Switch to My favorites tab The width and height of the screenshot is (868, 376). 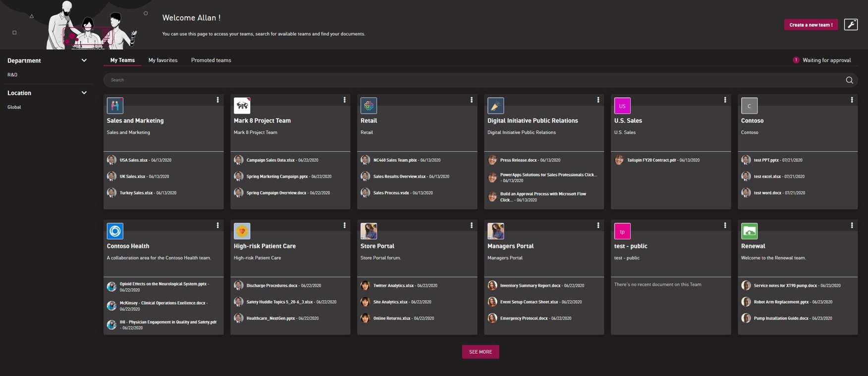click(163, 60)
